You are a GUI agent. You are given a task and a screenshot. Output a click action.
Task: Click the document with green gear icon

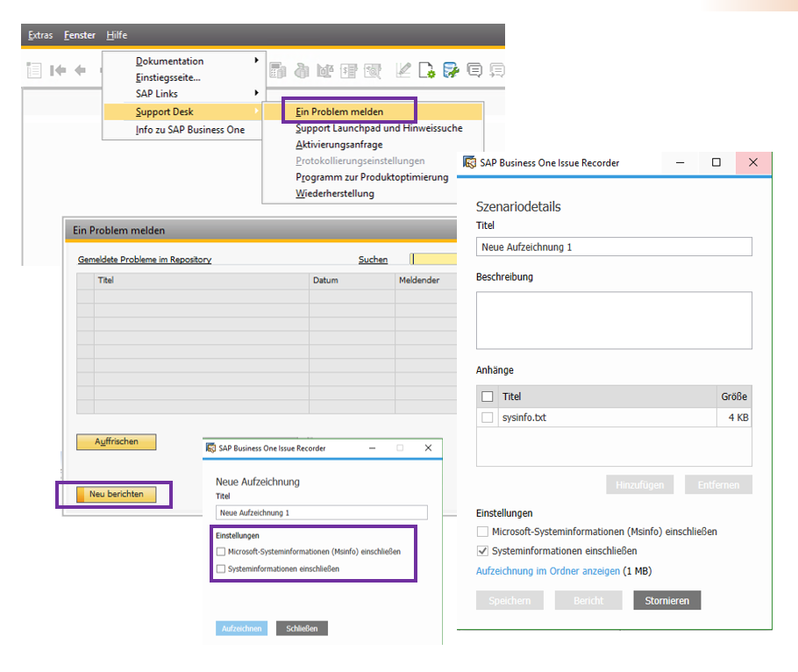[x=426, y=70]
